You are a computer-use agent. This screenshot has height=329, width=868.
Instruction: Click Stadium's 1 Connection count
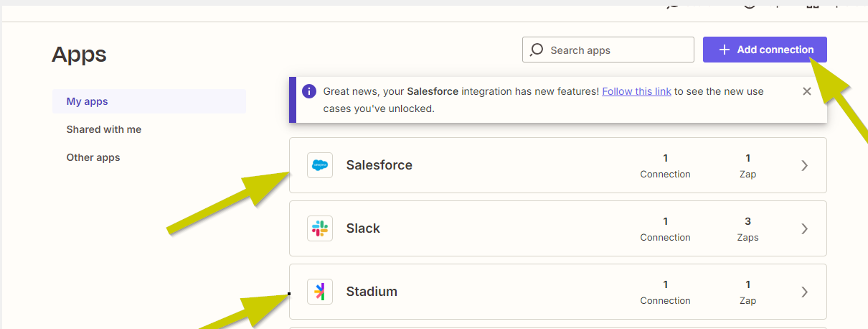click(x=666, y=292)
